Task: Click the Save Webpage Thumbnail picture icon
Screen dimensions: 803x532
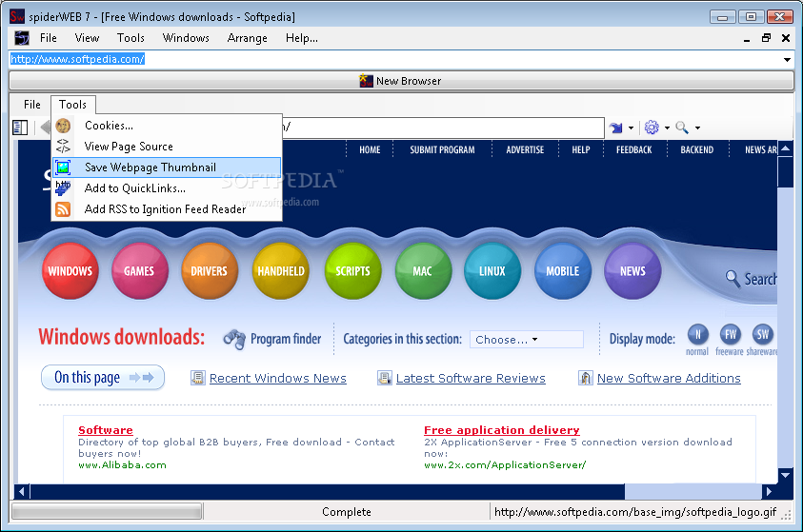Action: click(63, 167)
